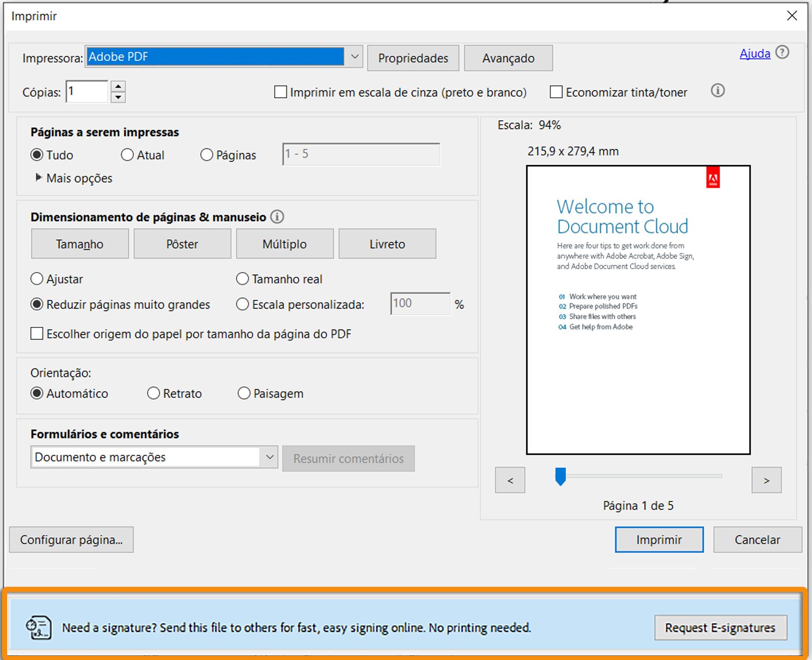The width and height of the screenshot is (812, 660).
Task: Select the Atual page radio button
Action: pyautogui.click(x=127, y=155)
